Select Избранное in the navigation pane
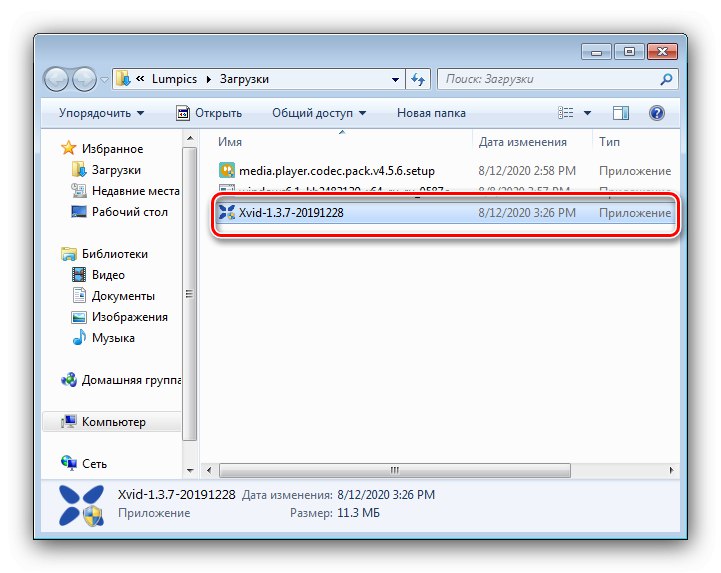Screen dimensions: 721x573 (112, 149)
